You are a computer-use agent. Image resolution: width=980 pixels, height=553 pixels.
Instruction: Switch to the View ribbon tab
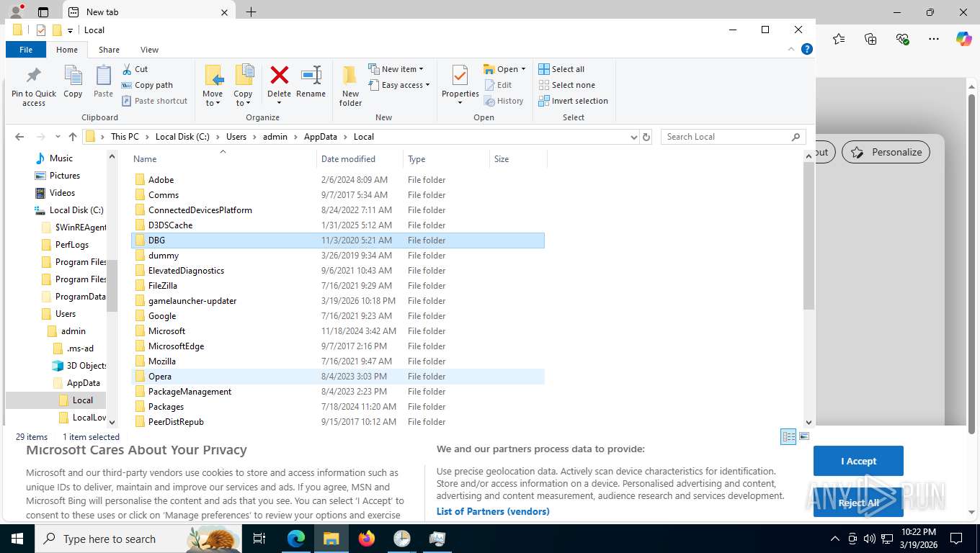(x=149, y=50)
